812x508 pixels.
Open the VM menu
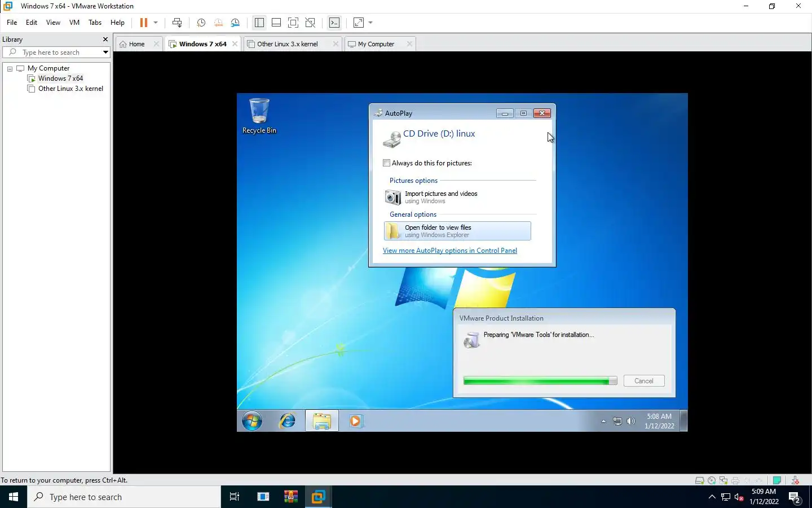pos(74,23)
